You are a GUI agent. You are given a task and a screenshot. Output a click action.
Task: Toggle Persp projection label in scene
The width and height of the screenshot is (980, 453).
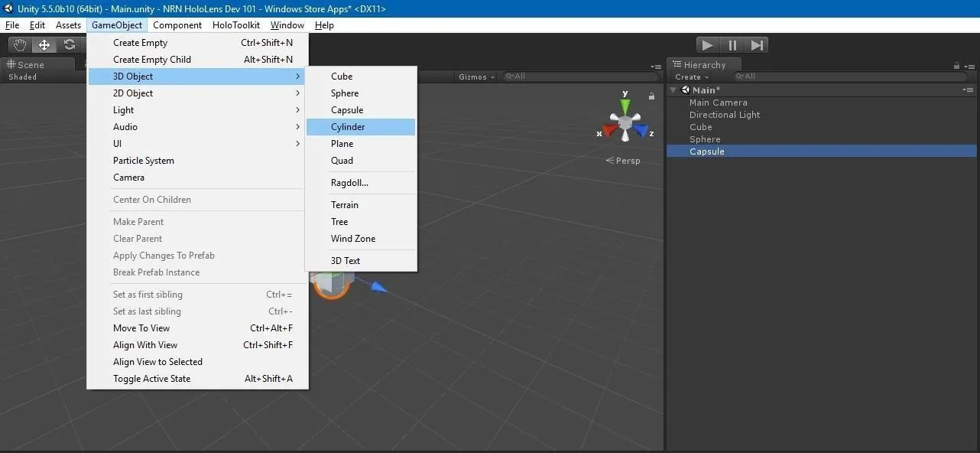click(x=623, y=161)
